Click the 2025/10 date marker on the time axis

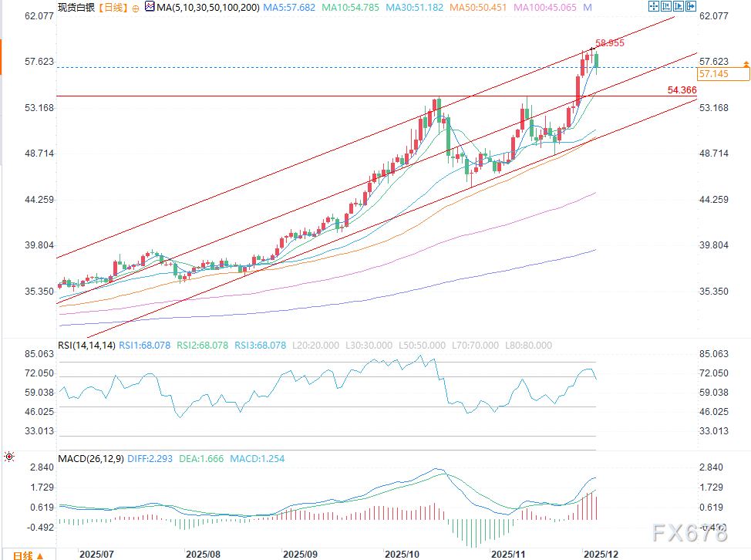(x=402, y=555)
